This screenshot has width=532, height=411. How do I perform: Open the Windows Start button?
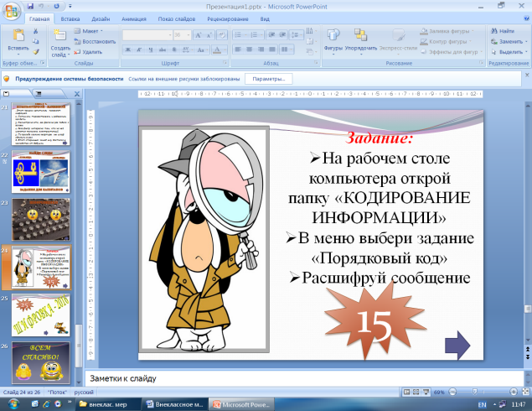[13, 404]
